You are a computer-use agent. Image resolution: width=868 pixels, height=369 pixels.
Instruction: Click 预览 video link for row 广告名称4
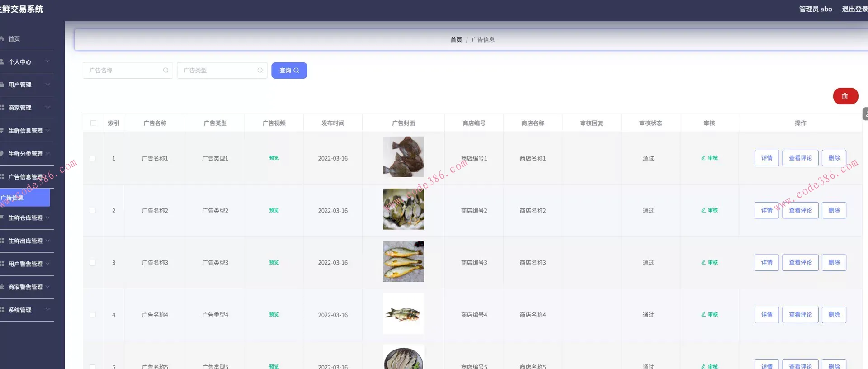(274, 315)
